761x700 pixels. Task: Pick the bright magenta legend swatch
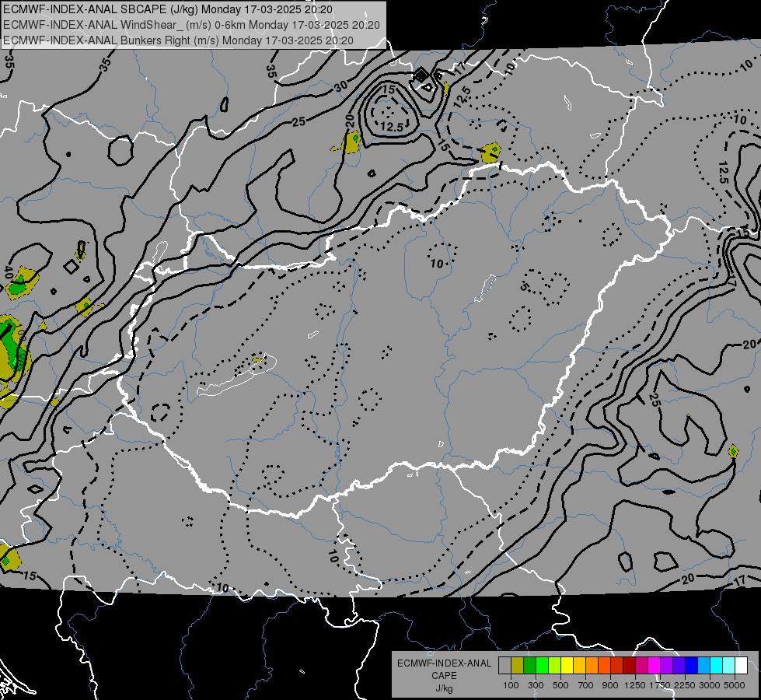pyautogui.click(x=655, y=666)
